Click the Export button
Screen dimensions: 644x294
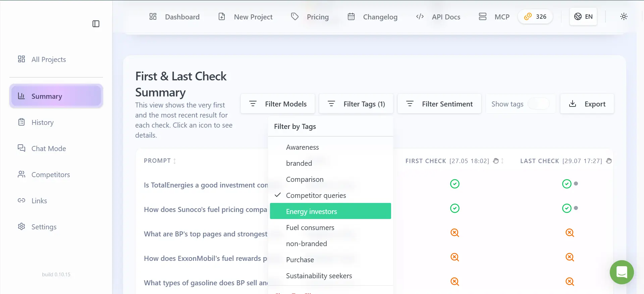coord(587,104)
